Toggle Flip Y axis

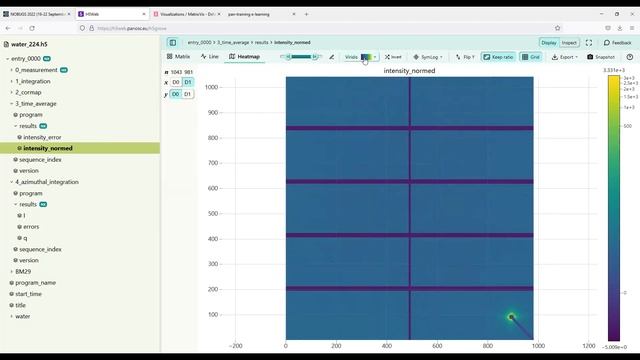tap(465, 57)
